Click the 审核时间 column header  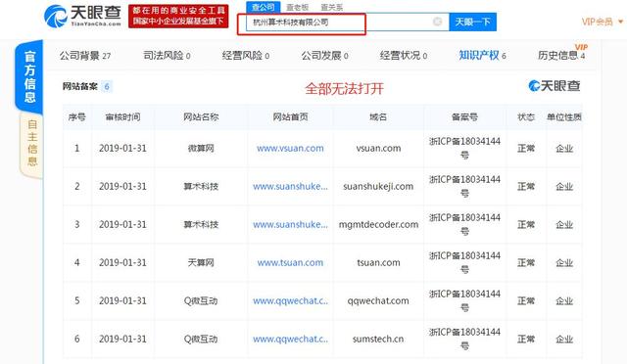[x=122, y=117]
